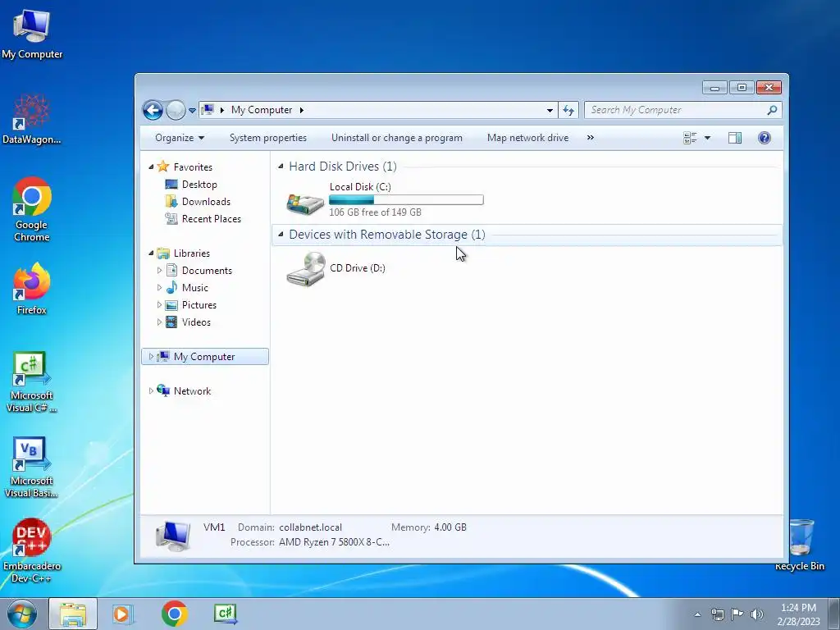Viewport: 840px width, 630px height.
Task: Open the Windows Start orb
Action: pos(22,614)
